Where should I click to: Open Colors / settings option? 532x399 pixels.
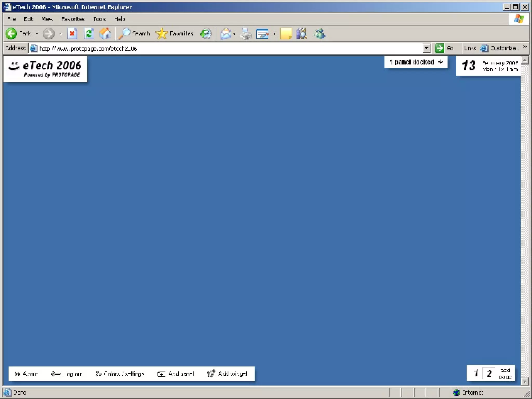(120, 374)
